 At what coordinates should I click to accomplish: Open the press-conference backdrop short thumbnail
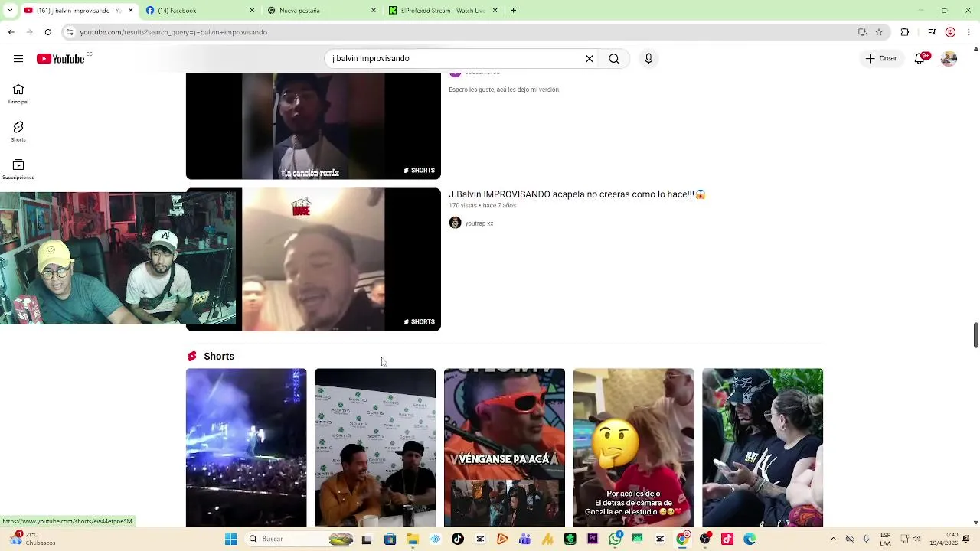375,448
